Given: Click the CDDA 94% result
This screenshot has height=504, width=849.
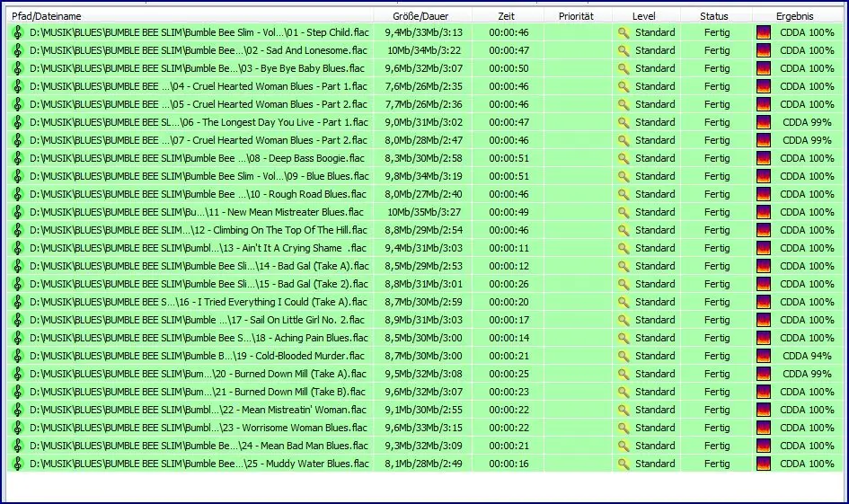Looking at the screenshot, I should click(x=807, y=356).
